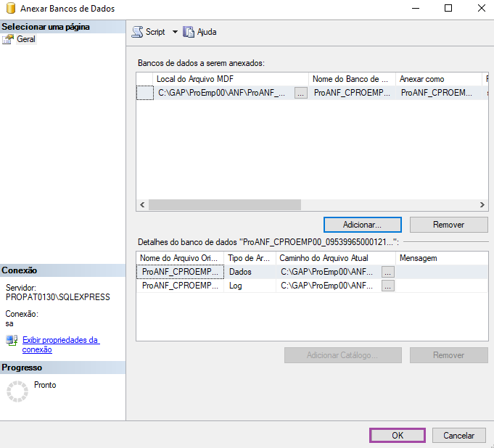This screenshot has width=494, height=448.
Task: Click the right arrow of horizontal scrollbar
Action: click(x=482, y=205)
